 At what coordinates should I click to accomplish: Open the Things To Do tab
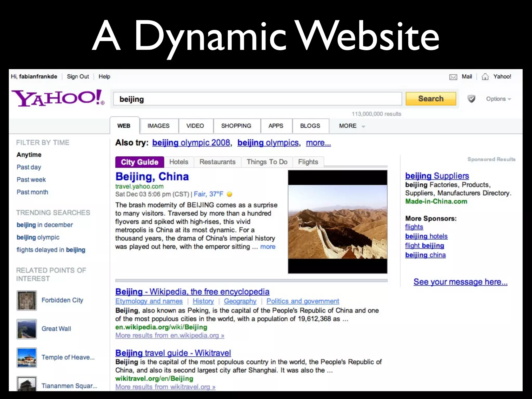[267, 162]
